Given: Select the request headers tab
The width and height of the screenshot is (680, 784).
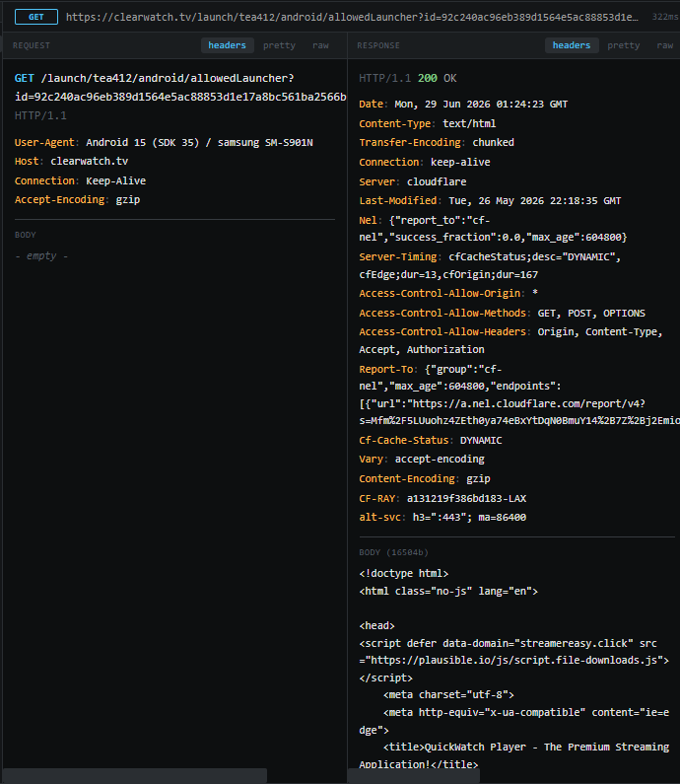Looking at the screenshot, I should pos(228,45).
